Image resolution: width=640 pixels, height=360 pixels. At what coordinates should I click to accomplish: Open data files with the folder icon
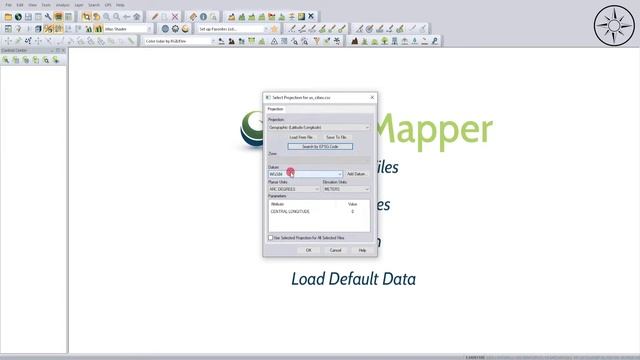8,17
